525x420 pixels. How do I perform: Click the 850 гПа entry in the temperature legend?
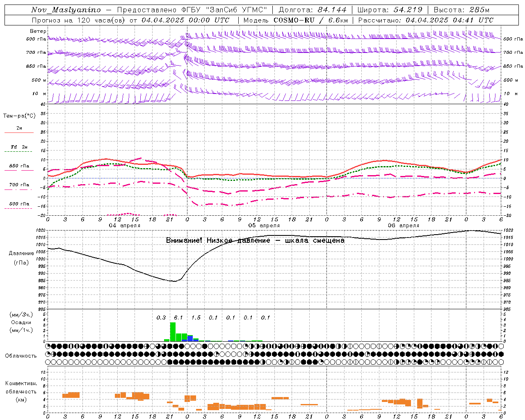19,166
